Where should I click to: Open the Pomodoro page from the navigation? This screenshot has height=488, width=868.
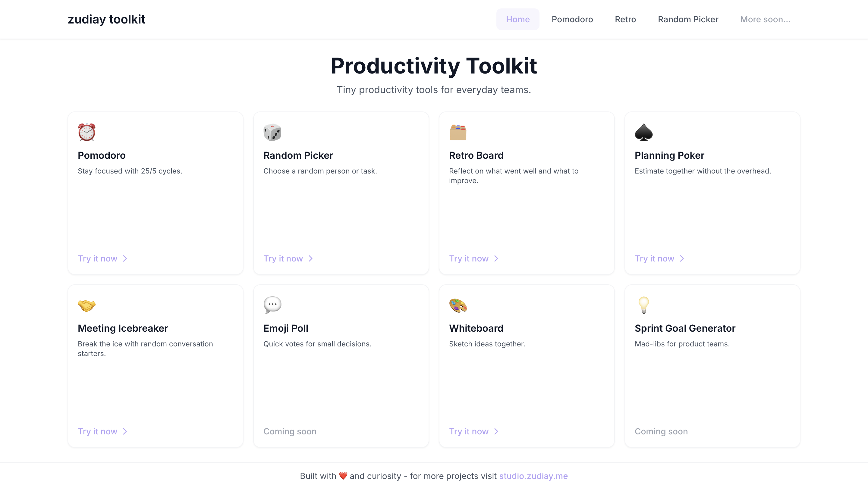[x=572, y=19]
